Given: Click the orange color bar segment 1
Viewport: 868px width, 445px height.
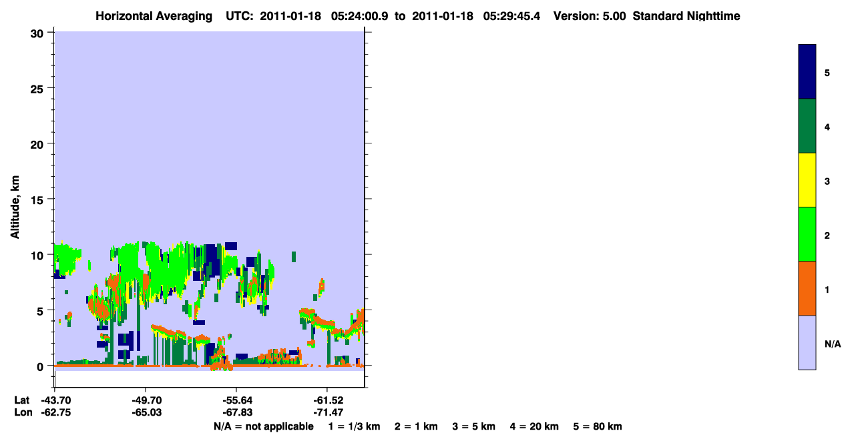Looking at the screenshot, I should (807, 288).
